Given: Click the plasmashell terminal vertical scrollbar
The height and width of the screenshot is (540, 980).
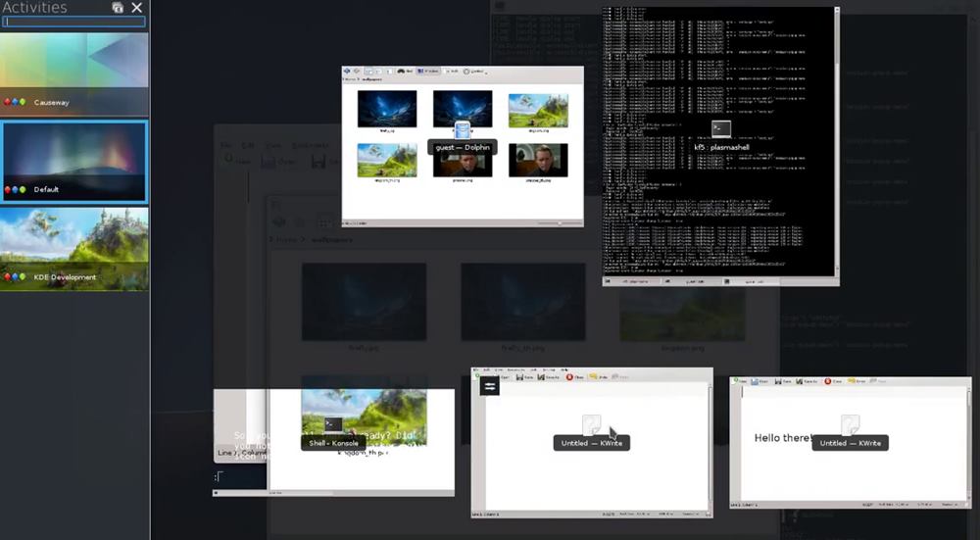Looking at the screenshot, I should (837, 140).
